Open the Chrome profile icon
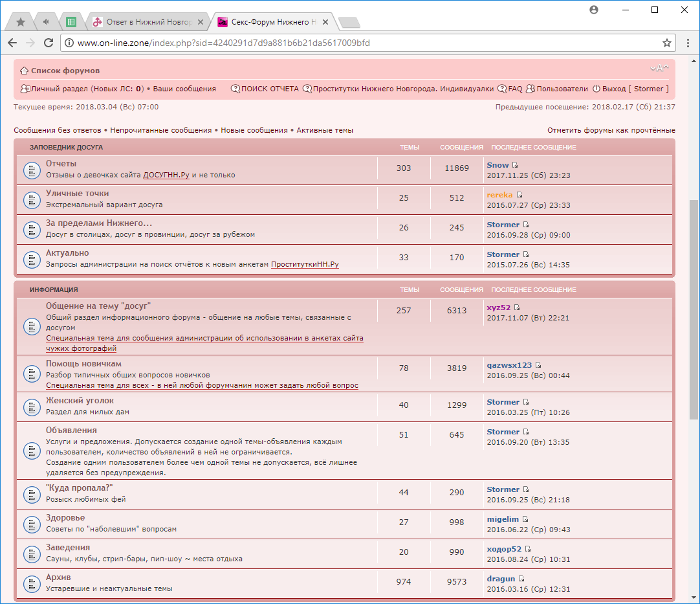 tap(594, 10)
